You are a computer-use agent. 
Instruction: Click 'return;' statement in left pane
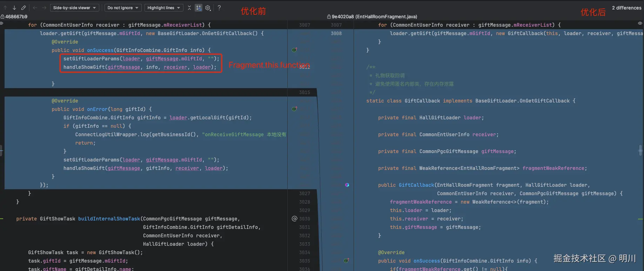[85, 143]
